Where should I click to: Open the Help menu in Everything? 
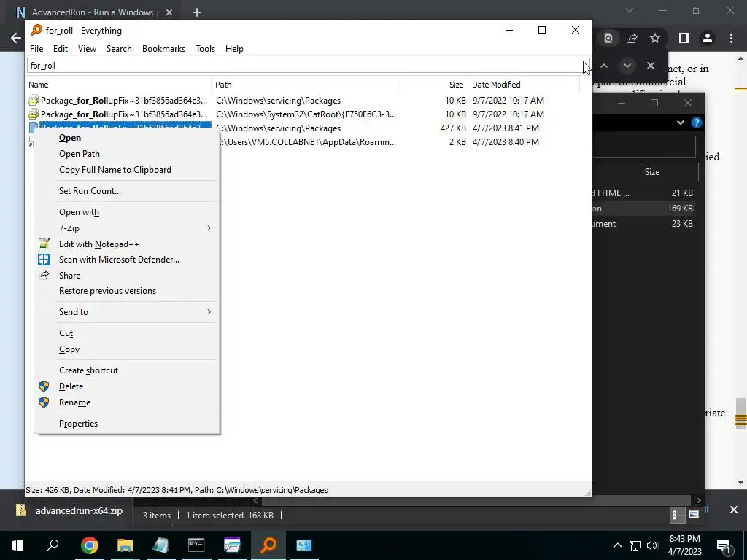pyautogui.click(x=234, y=49)
